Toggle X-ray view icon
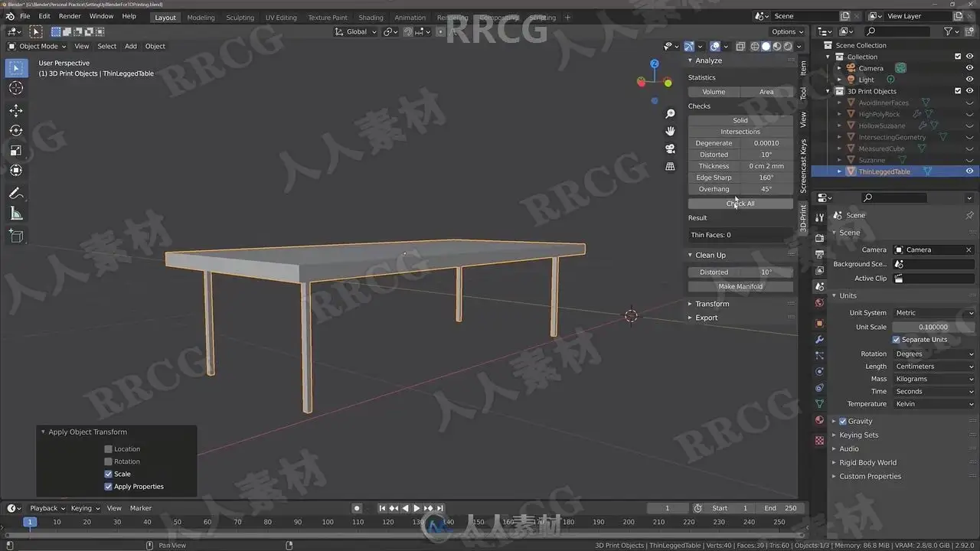The height and width of the screenshot is (551, 980). [x=740, y=46]
